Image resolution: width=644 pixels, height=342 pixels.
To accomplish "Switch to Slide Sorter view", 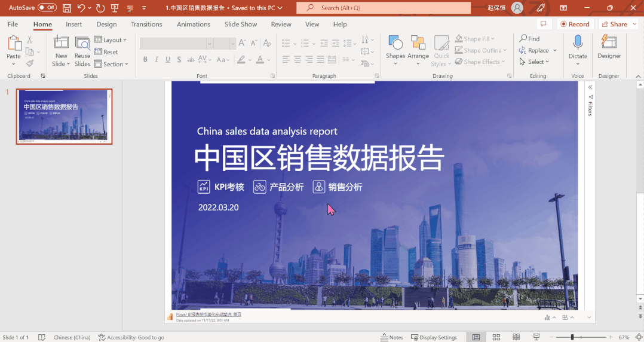I will (496, 337).
